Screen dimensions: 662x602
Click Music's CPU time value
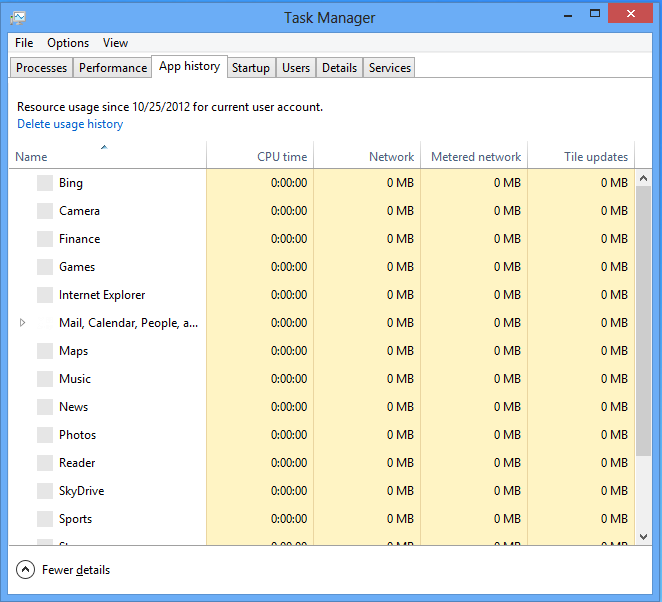[x=289, y=379]
